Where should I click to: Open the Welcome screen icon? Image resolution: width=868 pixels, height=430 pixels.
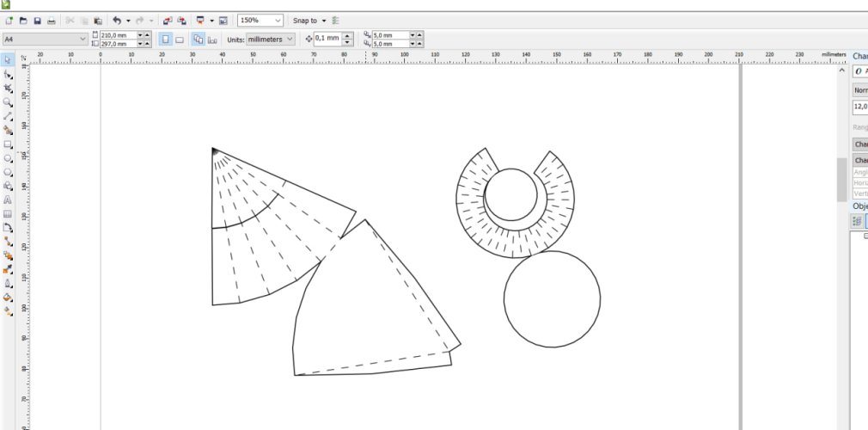pos(223,21)
